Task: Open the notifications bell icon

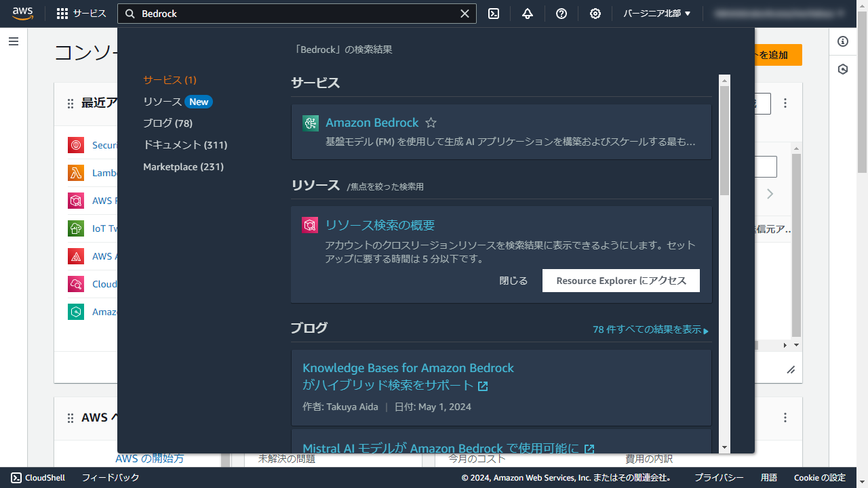Action: (528, 14)
